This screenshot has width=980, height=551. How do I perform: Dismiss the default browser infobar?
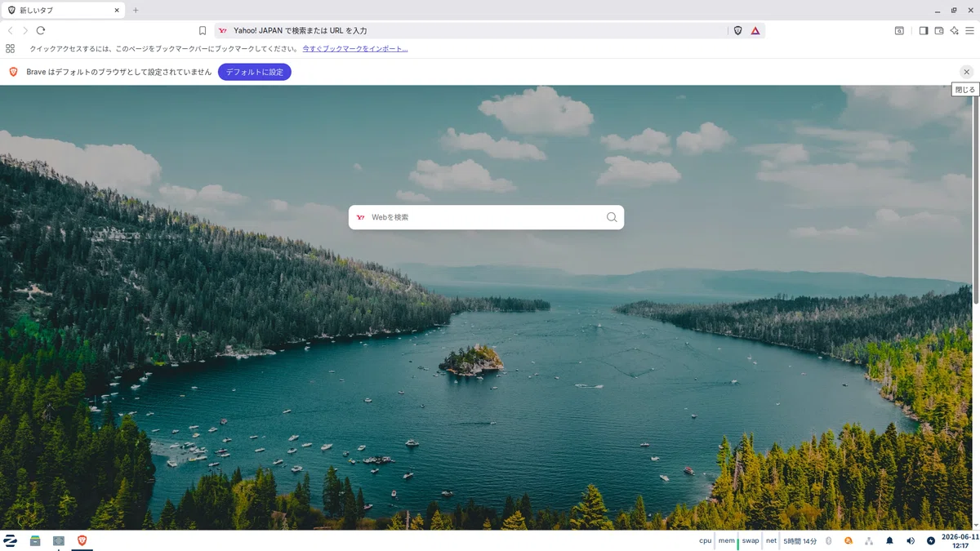(967, 72)
